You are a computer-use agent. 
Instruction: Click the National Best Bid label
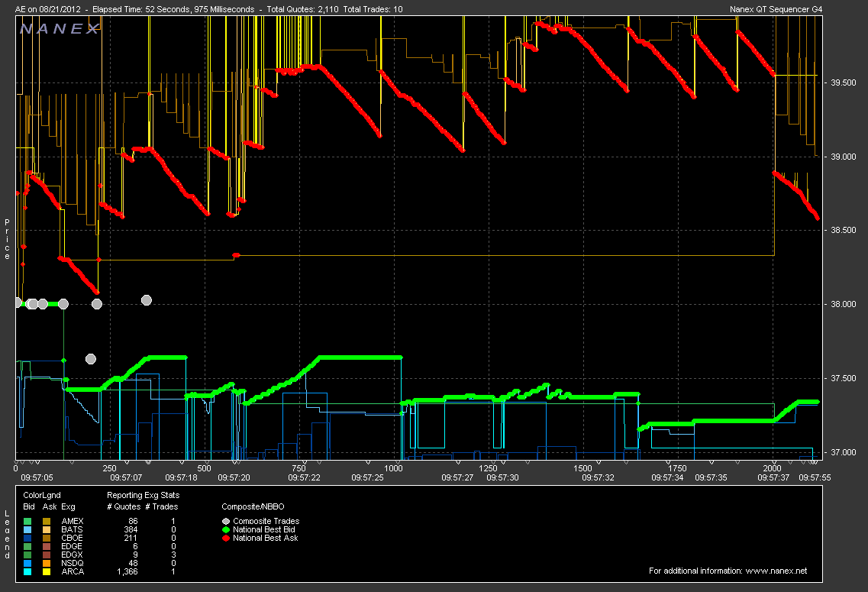click(x=264, y=529)
